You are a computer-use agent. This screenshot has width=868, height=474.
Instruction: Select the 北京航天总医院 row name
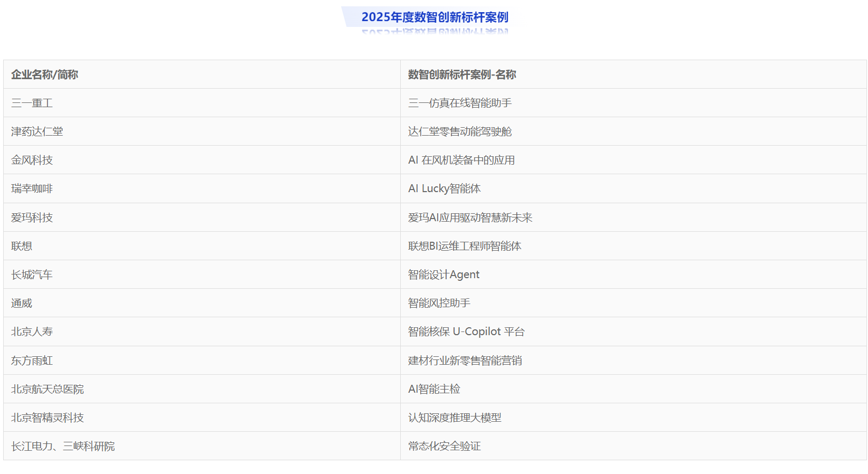(47, 390)
